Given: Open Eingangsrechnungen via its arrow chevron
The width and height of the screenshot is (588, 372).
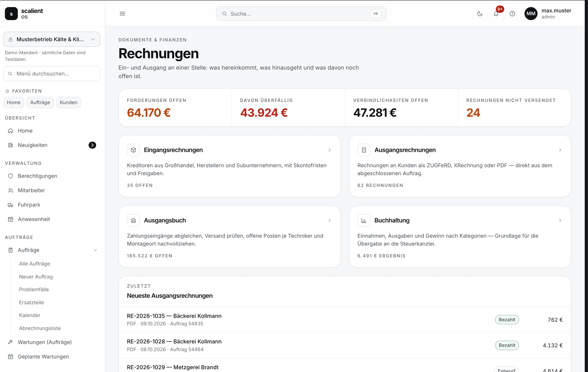Looking at the screenshot, I should 329,150.
